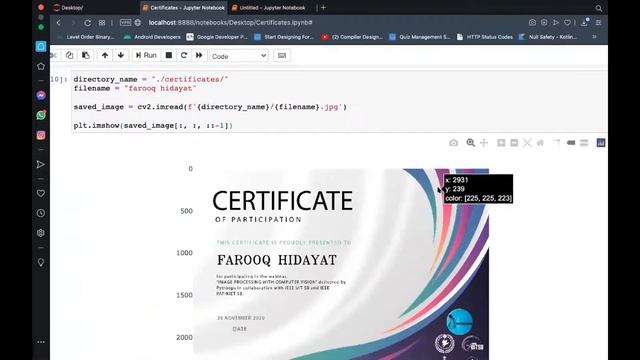Restart the kernel from toolbar

tap(184, 56)
